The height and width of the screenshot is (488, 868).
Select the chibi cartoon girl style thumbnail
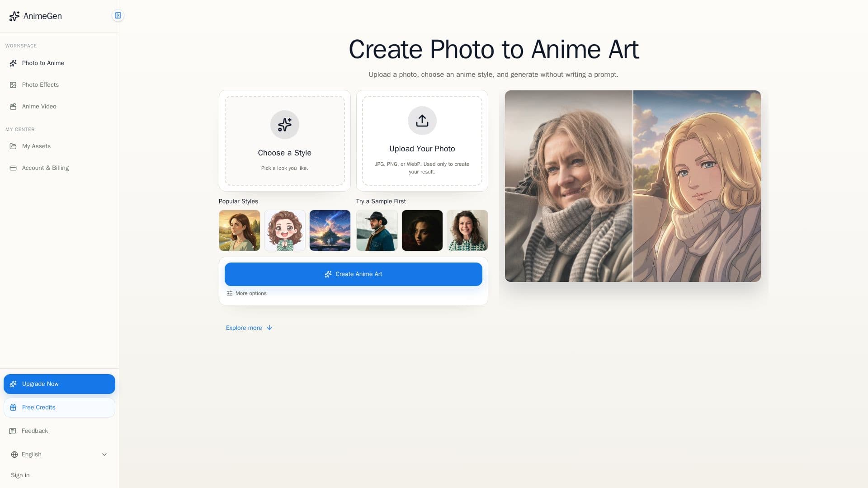(x=285, y=230)
